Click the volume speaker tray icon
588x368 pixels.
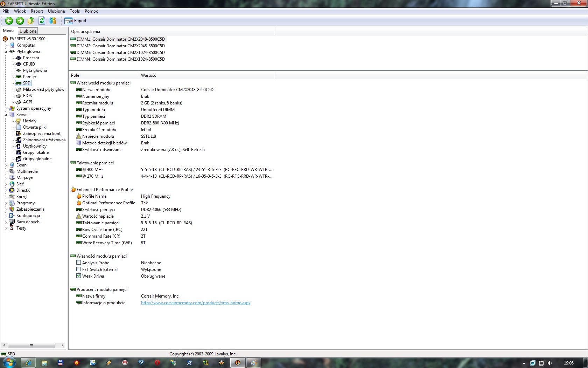549,363
